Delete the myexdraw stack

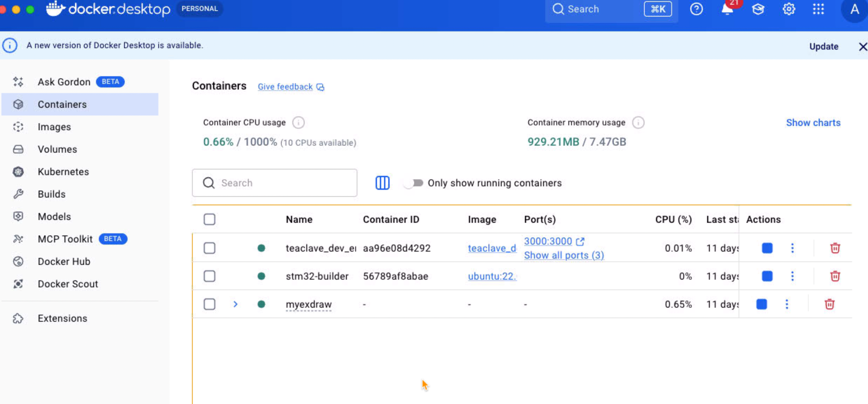pyautogui.click(x=830, y=304)
